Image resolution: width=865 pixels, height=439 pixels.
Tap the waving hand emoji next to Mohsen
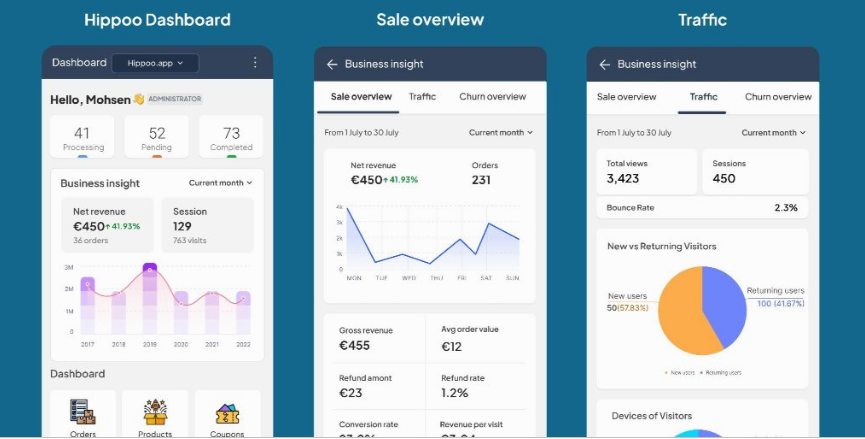[x=138, y=99]
